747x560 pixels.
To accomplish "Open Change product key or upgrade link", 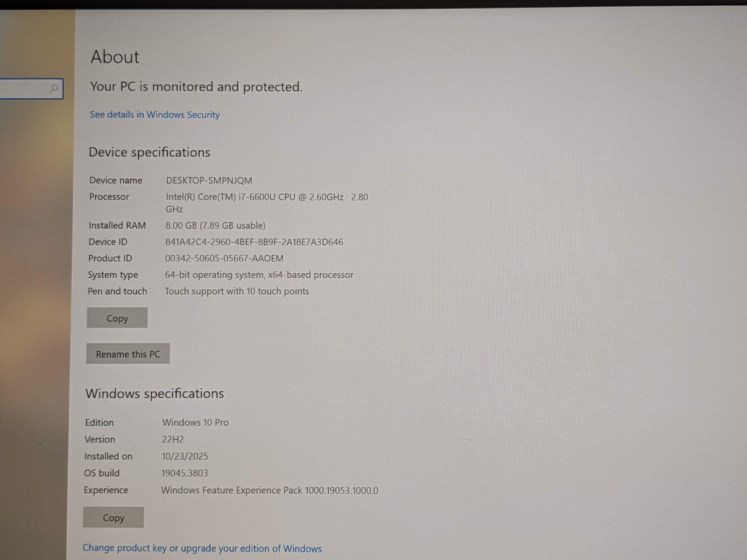I will click(202, 548).
